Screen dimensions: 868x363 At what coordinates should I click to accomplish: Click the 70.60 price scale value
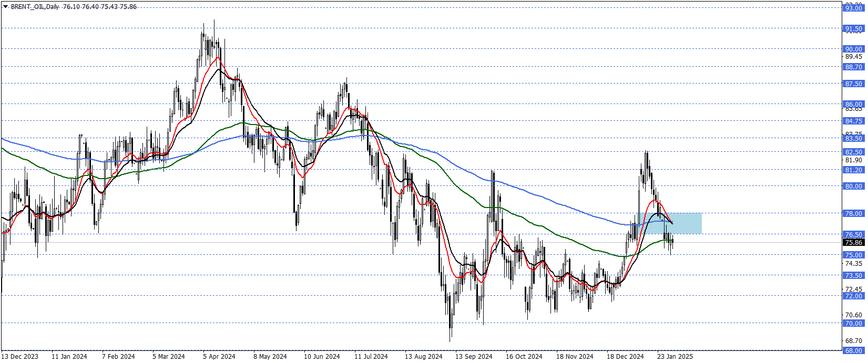point(853,315)
